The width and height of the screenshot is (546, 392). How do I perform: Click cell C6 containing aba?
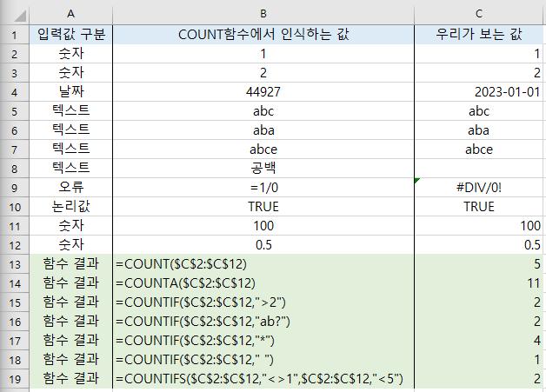479,130
